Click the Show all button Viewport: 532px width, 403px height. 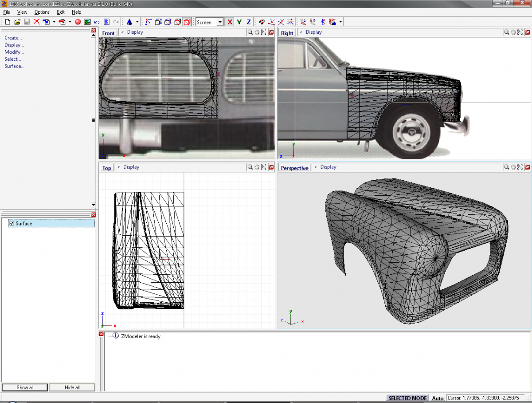25,387
